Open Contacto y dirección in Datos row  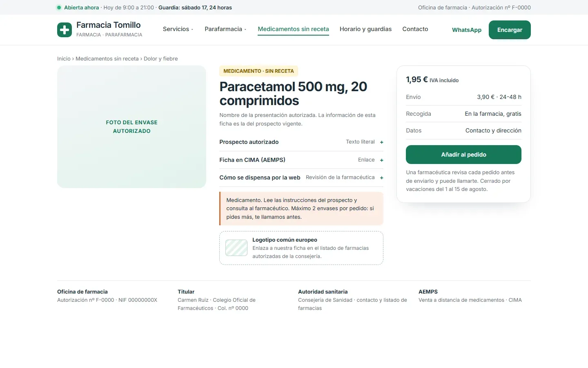pos(493,130)
